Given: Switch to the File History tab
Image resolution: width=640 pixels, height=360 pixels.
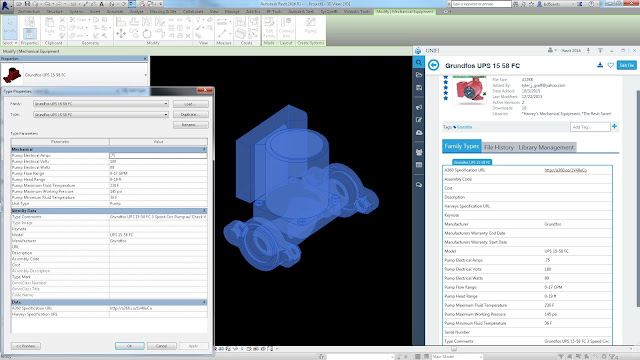Looking at the screenshot, I should [x=499, y=147].
